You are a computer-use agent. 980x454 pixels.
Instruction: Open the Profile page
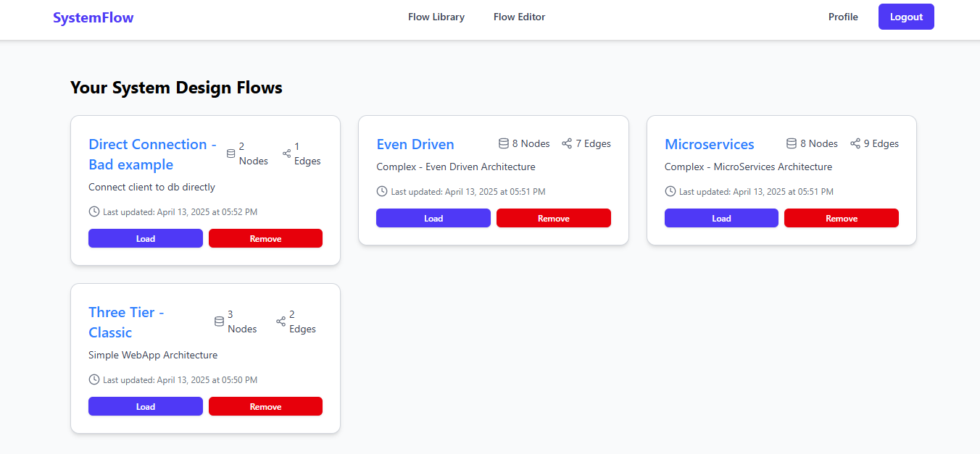pyautogui.click(x=842, y=17)
